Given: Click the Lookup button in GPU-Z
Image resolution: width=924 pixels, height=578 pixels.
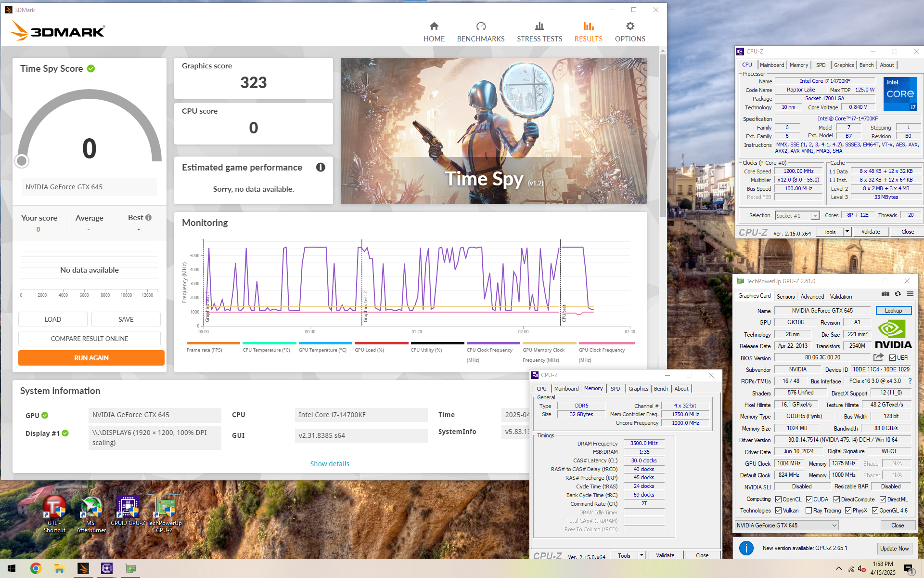Looking at the screenshot, I should coord(893,310).
